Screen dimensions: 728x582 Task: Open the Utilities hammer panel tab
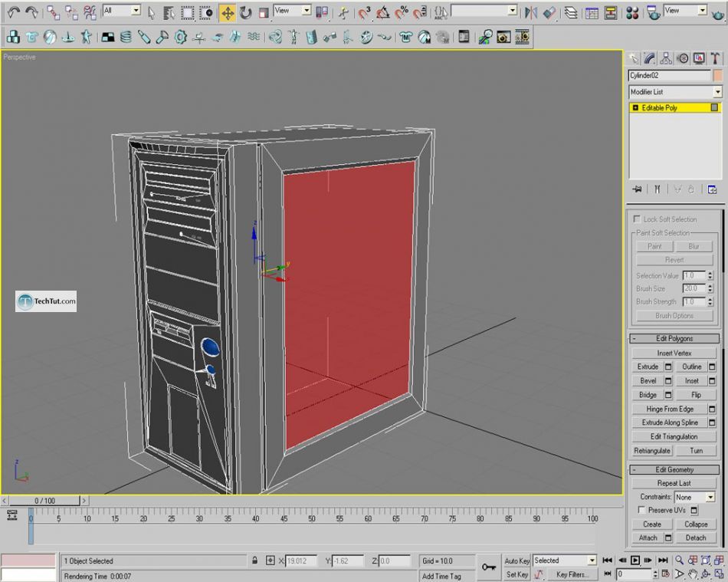coord(715,58)
